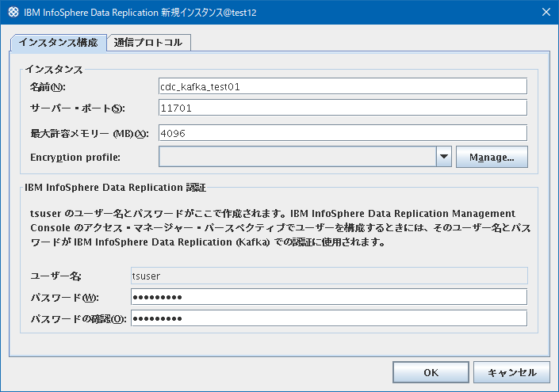
Task: Click the 最大許容メモリー (MB) label
Action: tap(90, 134)
